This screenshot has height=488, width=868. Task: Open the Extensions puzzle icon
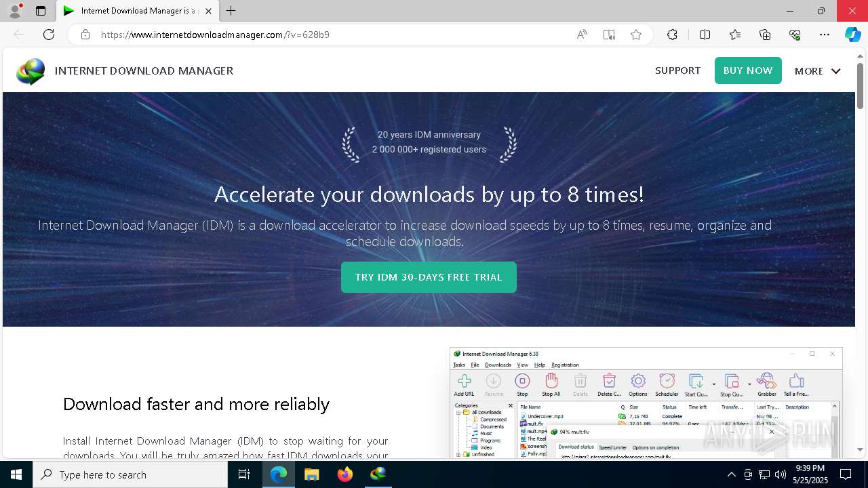672,35
